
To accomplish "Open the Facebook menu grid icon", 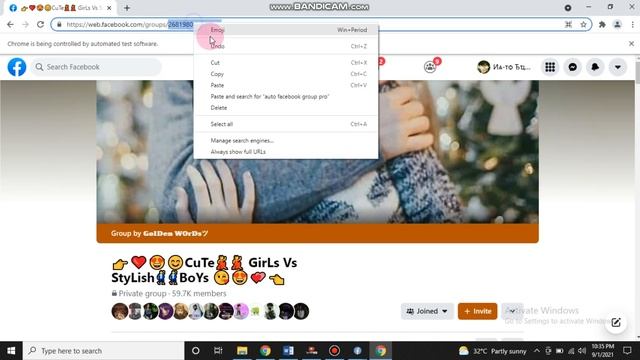I will [550, 67].
